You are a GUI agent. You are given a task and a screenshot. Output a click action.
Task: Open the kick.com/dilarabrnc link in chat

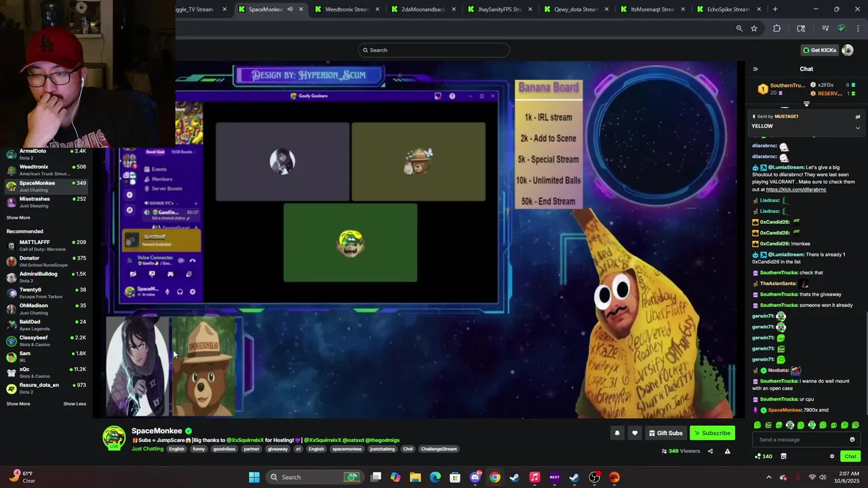click(796, 190)
